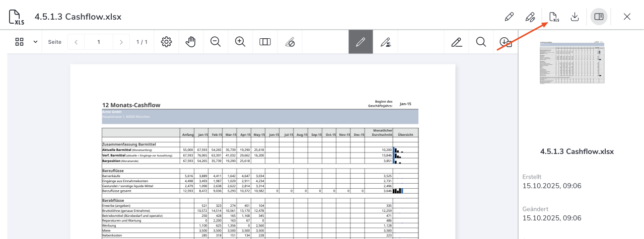Click the Cashflow page thumbnail preview
Screen dimensions: 644x239
[572, 62]
